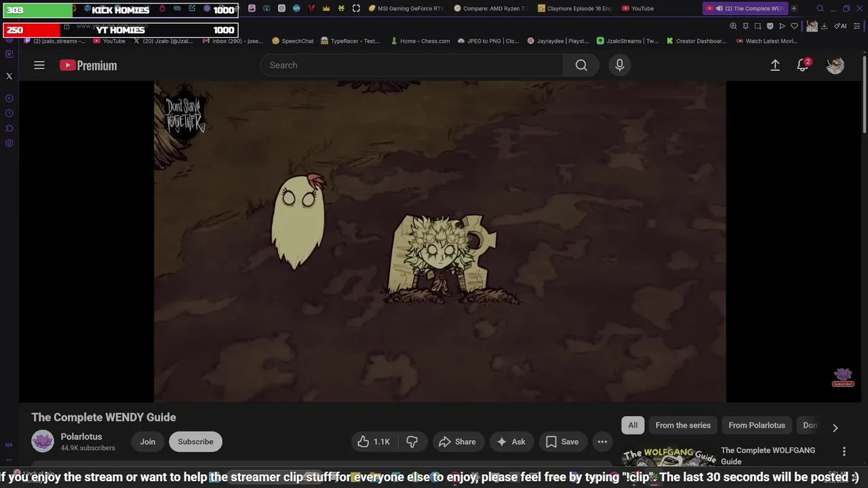Start voice search with microphone icon

[x=619, y=65]
